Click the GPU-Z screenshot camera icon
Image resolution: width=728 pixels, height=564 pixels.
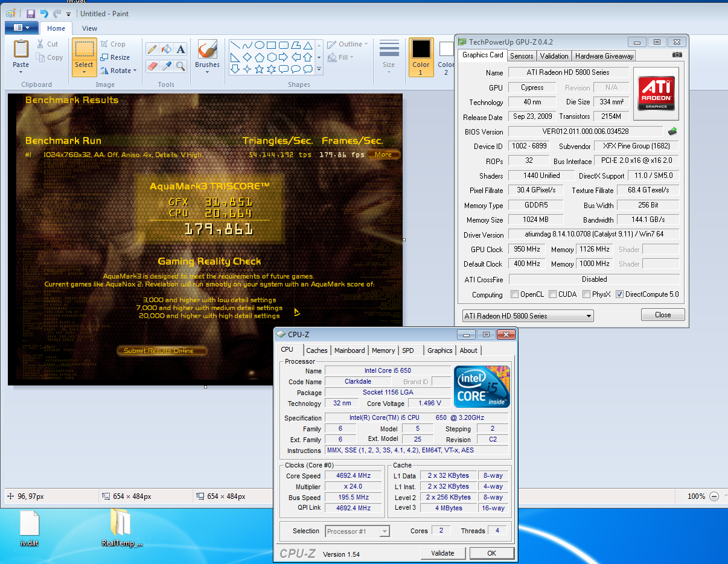click(x=677, y=54)
